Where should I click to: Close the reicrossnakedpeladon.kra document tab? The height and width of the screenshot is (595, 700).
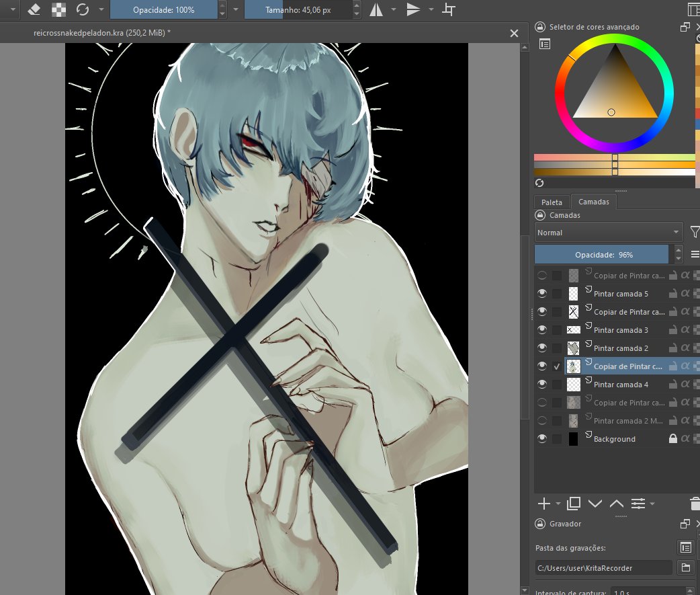(x=515, y=34)
